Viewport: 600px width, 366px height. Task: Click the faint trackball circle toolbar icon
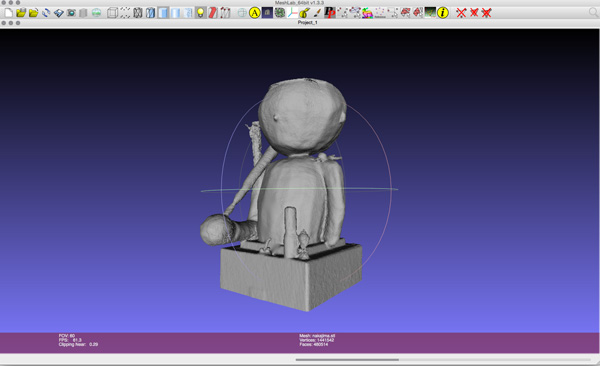[242, 13]
